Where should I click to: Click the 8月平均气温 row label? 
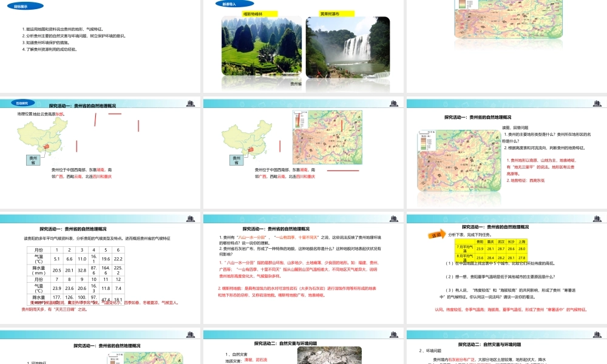(x=464, y=257)
